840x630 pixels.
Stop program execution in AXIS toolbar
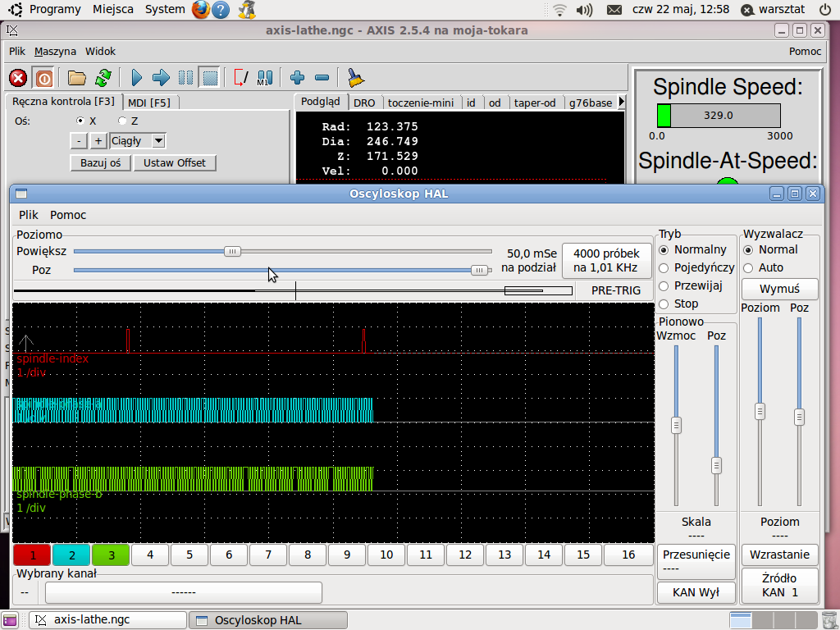click(210, 78)
